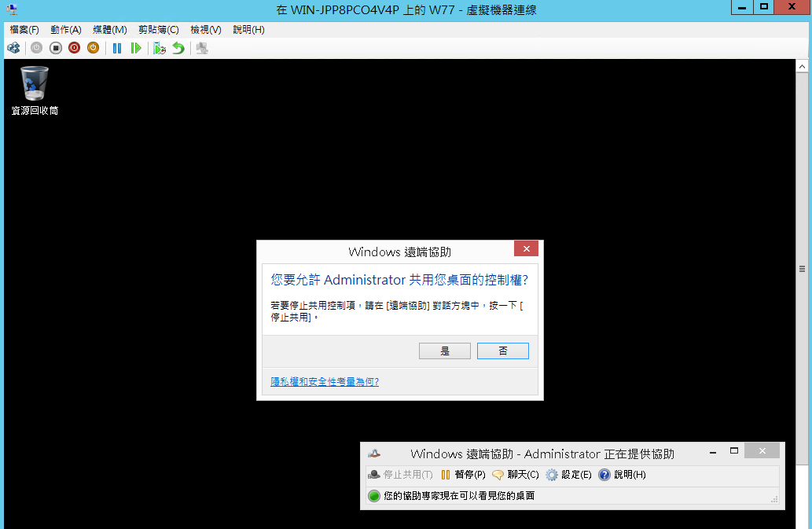
Task: Minimize the virtual machine connection window
Action: point(742,7)
